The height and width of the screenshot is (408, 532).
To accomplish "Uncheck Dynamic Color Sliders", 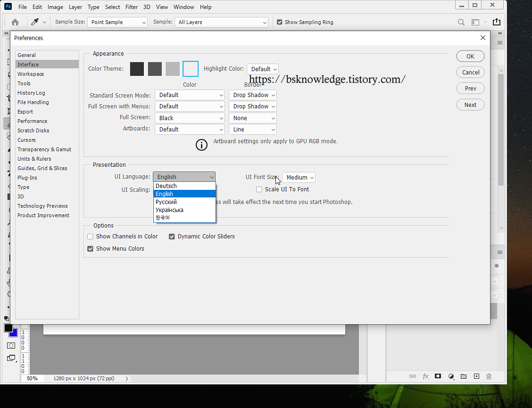I will coord(172,237).
